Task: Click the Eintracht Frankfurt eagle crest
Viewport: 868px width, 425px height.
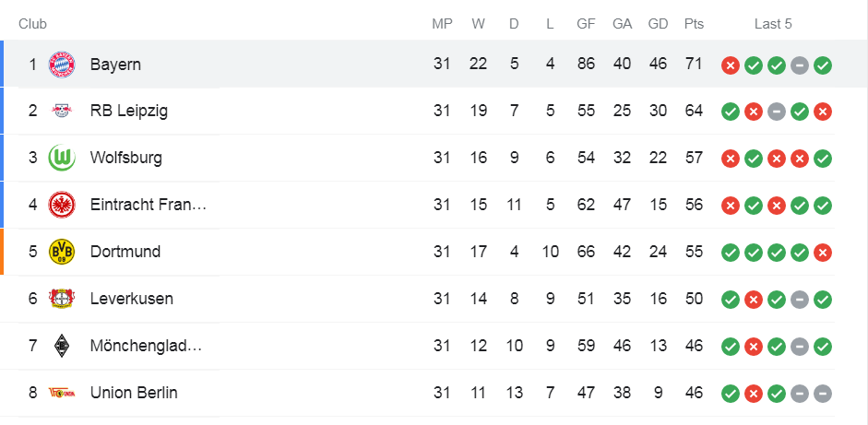Action: pyautogui.click(x=62, y=205)
